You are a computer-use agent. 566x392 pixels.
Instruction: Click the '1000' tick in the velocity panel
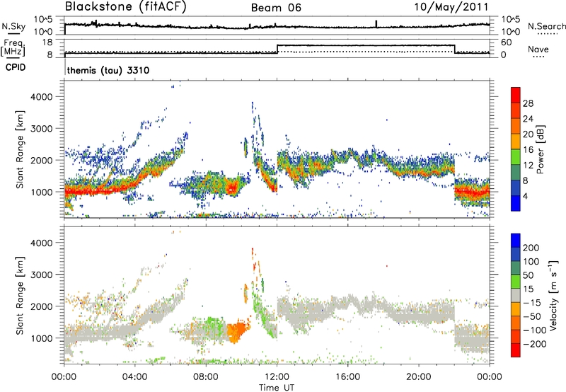[42, 338]
